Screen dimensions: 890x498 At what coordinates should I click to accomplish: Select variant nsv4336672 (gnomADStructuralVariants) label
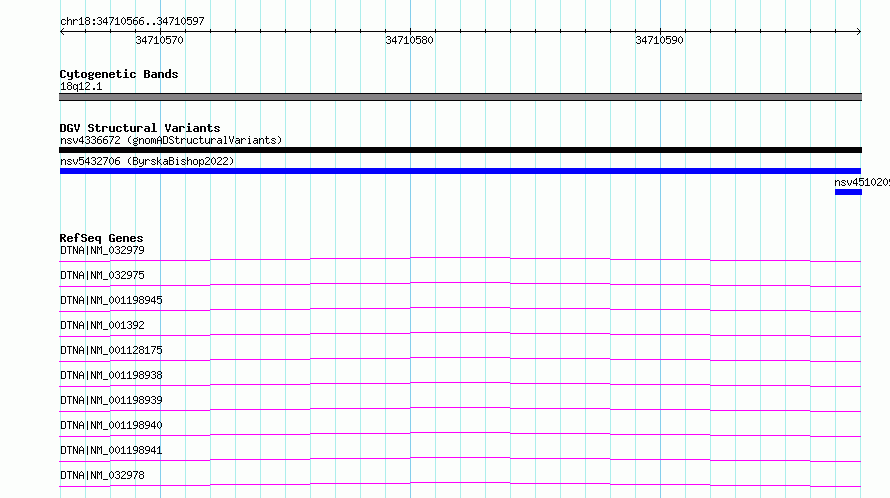coord(171,140)
